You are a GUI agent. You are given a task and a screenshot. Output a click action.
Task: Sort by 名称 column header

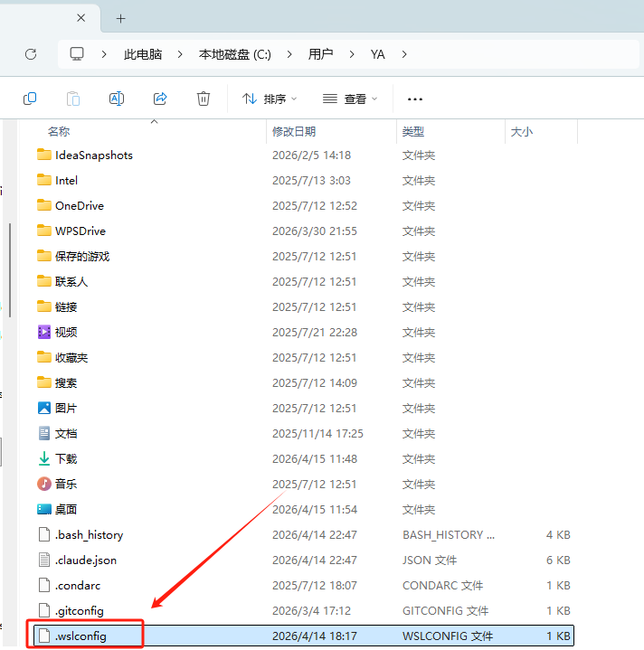point(59,132)
